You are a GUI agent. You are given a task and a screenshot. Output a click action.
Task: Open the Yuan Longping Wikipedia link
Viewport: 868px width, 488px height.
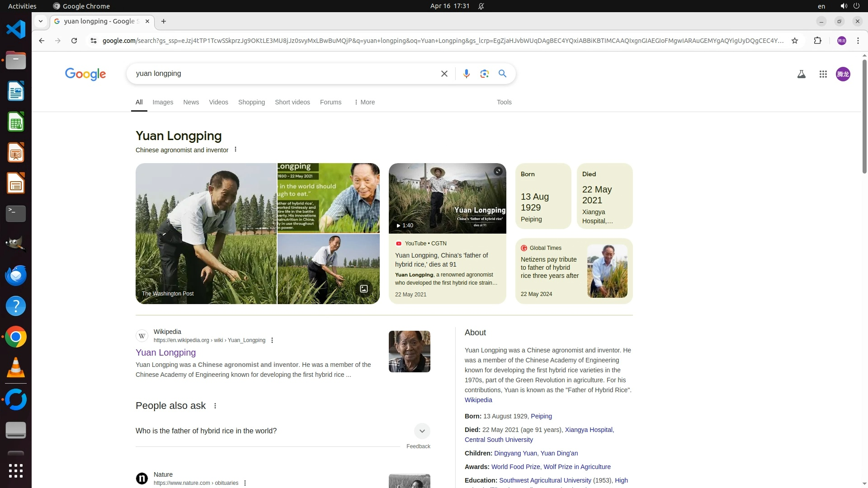[x=165, y=352]
